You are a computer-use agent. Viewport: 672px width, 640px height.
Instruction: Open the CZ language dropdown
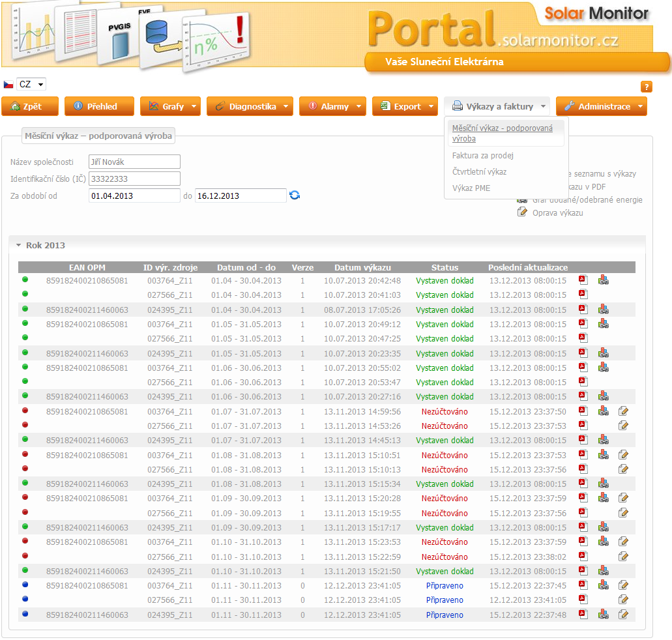(31, 85)
